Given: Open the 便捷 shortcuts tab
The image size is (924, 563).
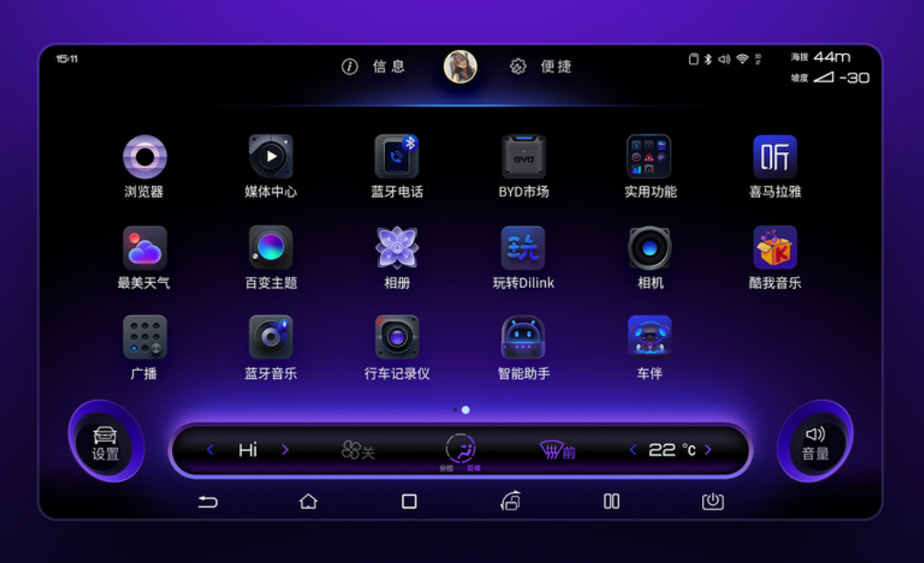Looking at the screenshot, I should coord(541,66).
